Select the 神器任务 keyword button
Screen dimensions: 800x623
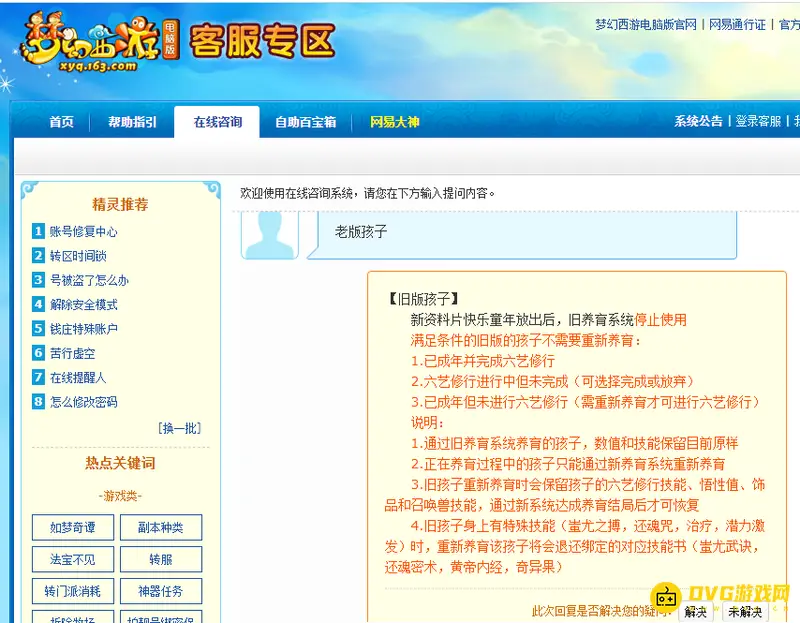click(161, 591)
